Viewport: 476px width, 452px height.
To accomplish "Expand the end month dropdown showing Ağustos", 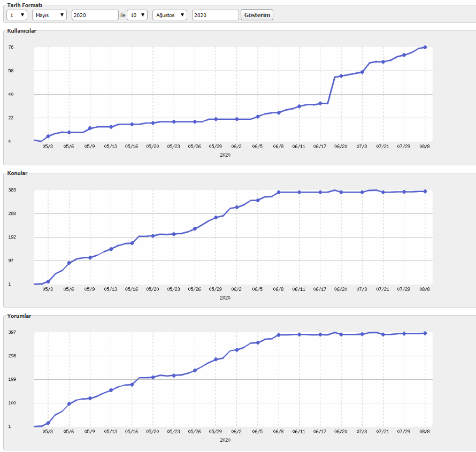I will pyautogui.click(x=170, y=15).
